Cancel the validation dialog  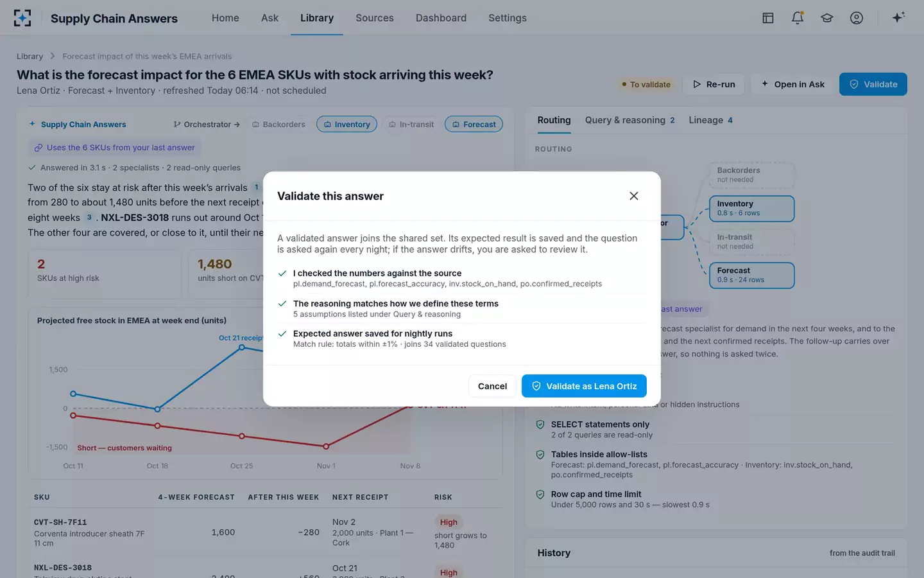pos(492,386)
